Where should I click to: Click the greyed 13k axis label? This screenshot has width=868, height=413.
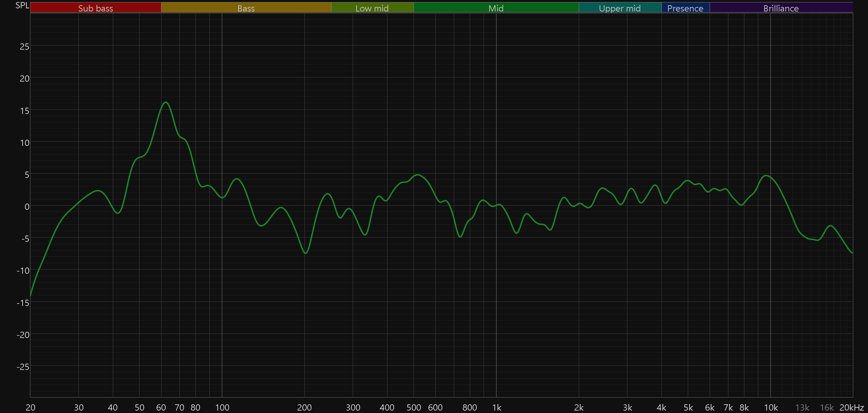pos(802,407)
